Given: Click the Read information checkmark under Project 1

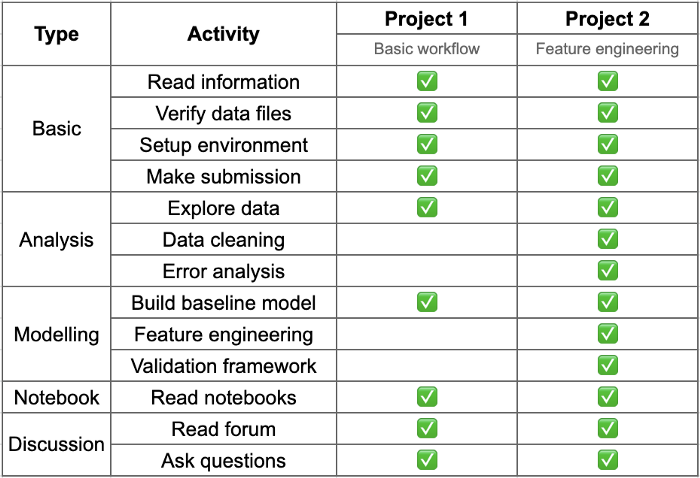Looking at the screenshot, I should [427, 81].
